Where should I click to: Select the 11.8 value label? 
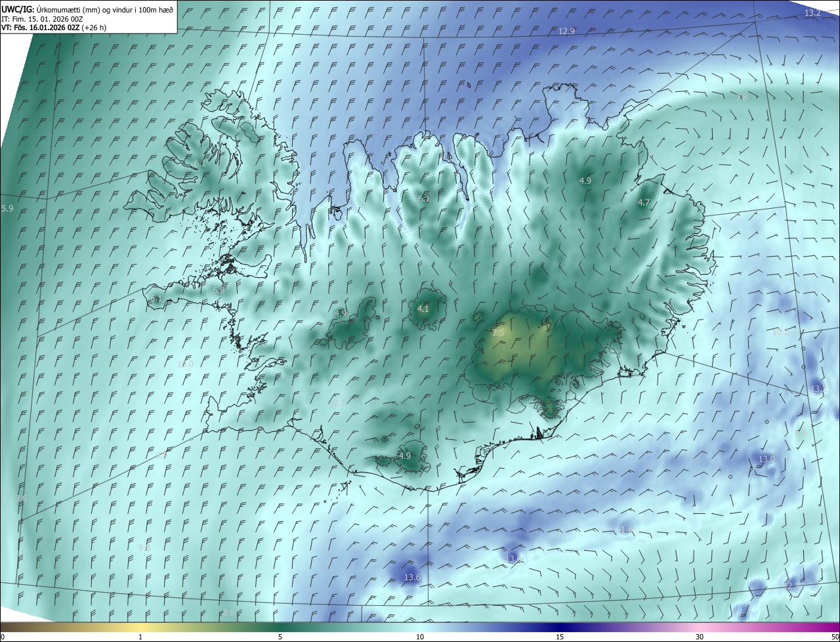coord(625,529)
